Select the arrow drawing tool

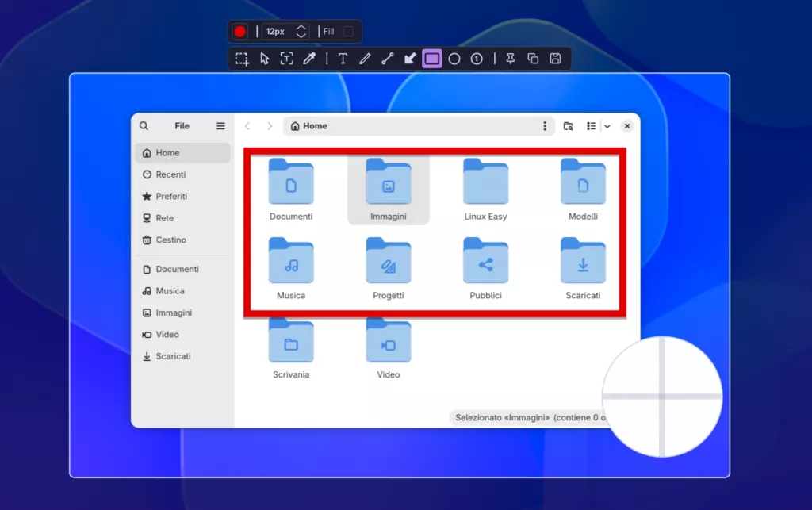[x=410, y=59]
